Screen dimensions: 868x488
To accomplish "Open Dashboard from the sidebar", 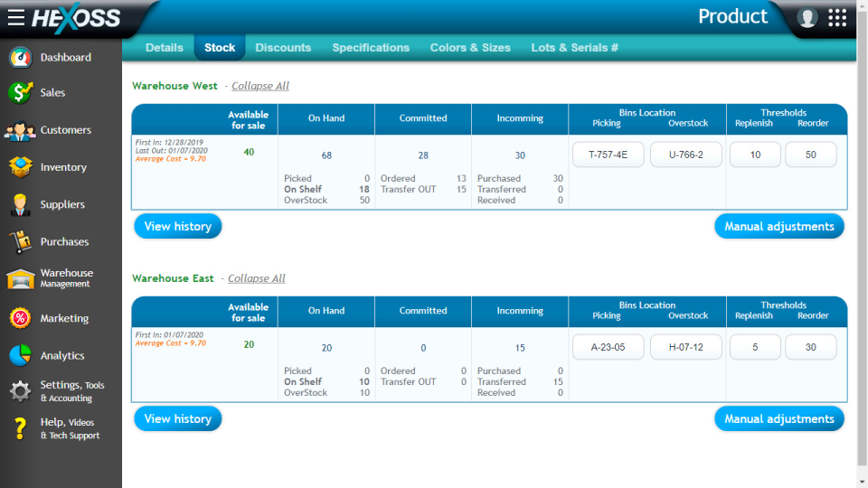I will pos(65,58).
